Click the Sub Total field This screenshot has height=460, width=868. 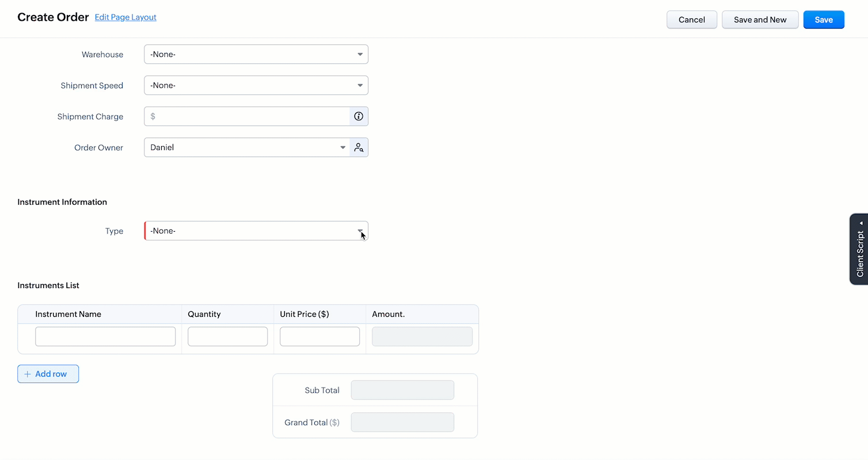tap(402, 390)
